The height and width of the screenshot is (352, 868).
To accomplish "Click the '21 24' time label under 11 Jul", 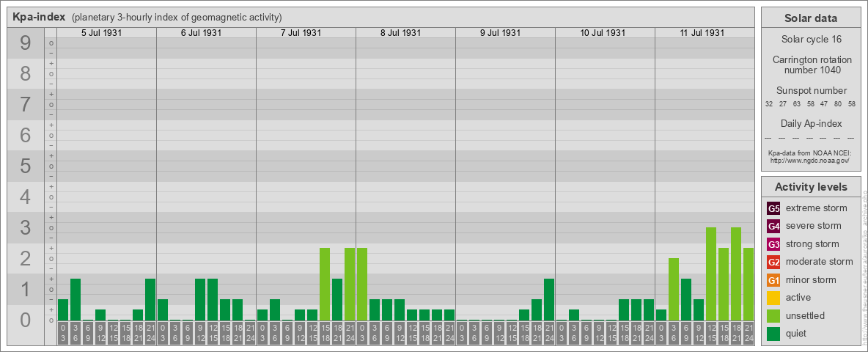I will (x=748, y=333).
